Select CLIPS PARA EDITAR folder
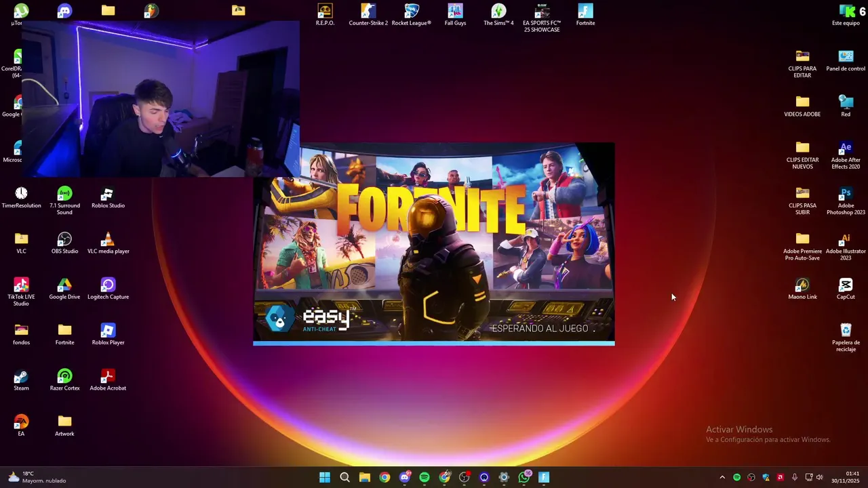The width and height of the screenshot is (868, 488). pos(802,63)
